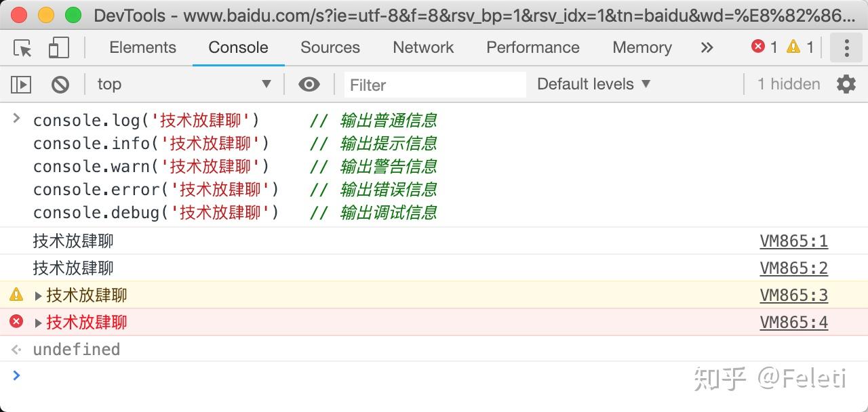Show the console sidebar icon

pyautogui.click(x=21, y=84)
